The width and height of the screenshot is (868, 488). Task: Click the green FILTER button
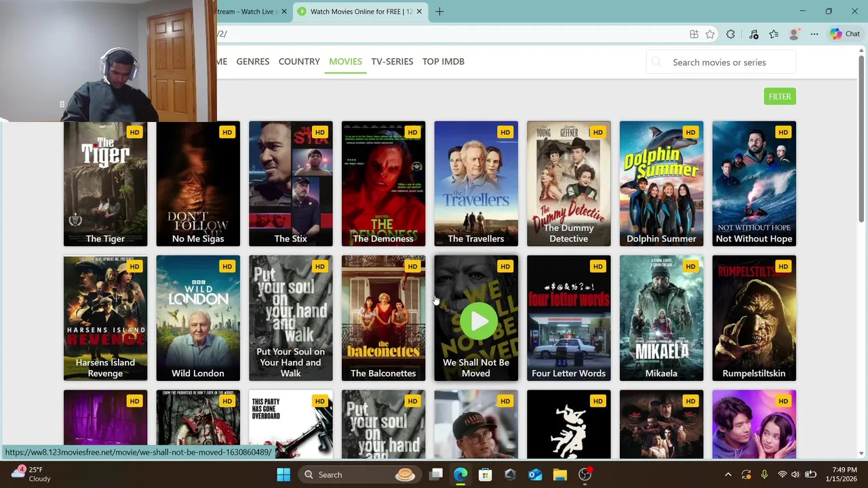click(780, 96)
